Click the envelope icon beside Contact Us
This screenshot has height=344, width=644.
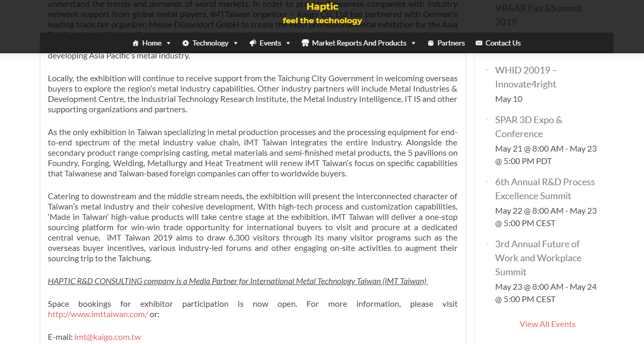click(479, 43)
